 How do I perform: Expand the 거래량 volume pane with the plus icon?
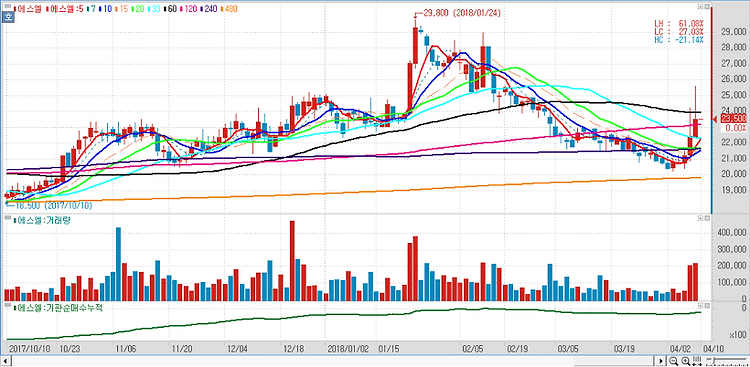pos(701,218)
